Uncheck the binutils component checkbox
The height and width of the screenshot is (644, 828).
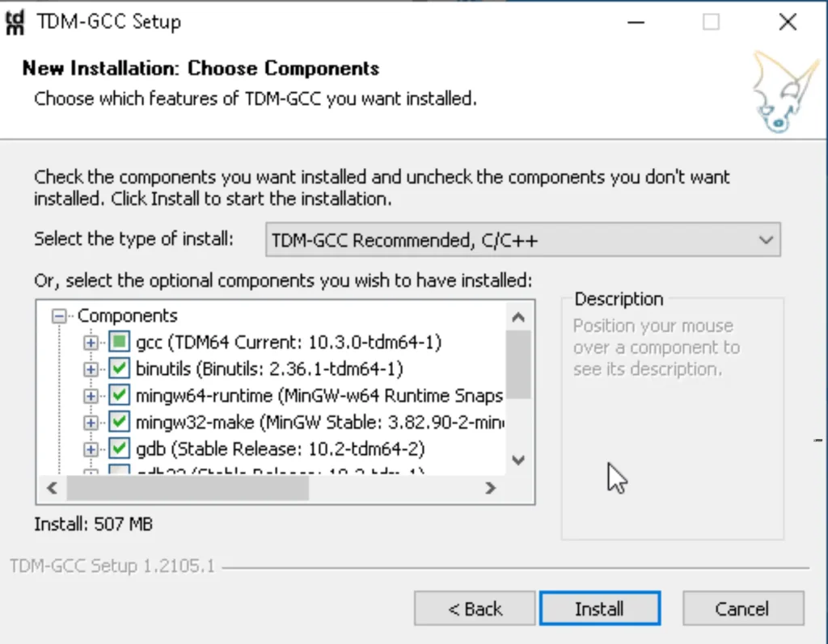120,368
